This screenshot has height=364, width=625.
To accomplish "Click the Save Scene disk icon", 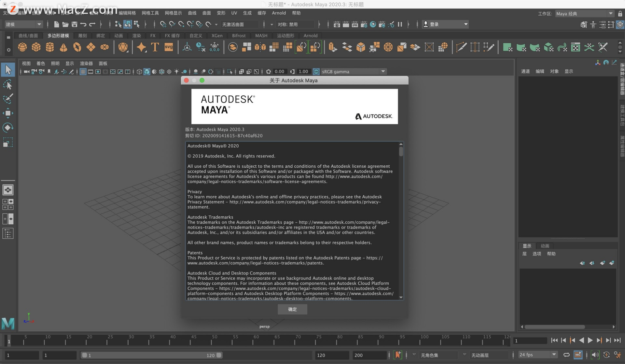I will tap(74, 24).
